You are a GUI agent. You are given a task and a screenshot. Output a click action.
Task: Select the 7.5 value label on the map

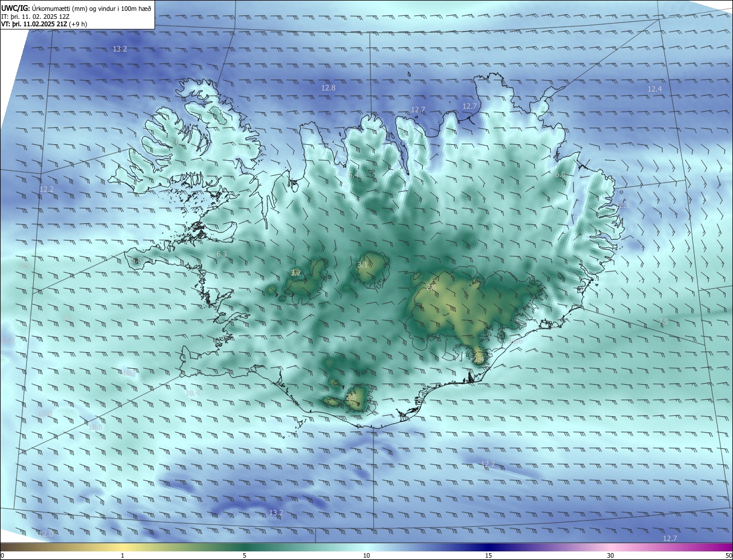click(663, 321)
